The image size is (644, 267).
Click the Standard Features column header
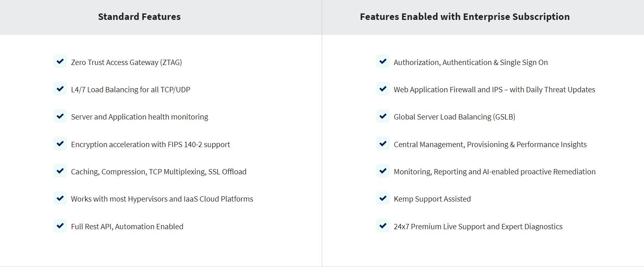pos(139,17)
